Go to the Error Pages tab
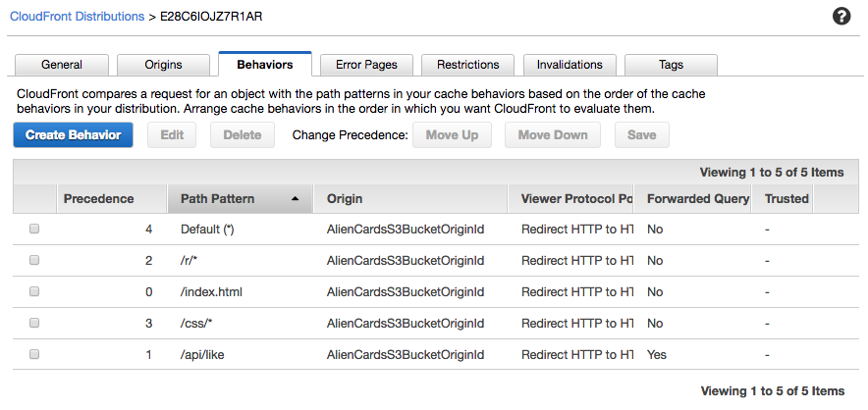Viewport: 868px width, 410px height. 366,65
